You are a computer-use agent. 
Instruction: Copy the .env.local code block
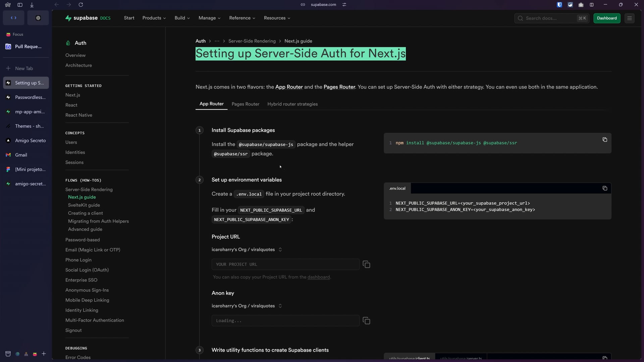[x=605, y=188]
